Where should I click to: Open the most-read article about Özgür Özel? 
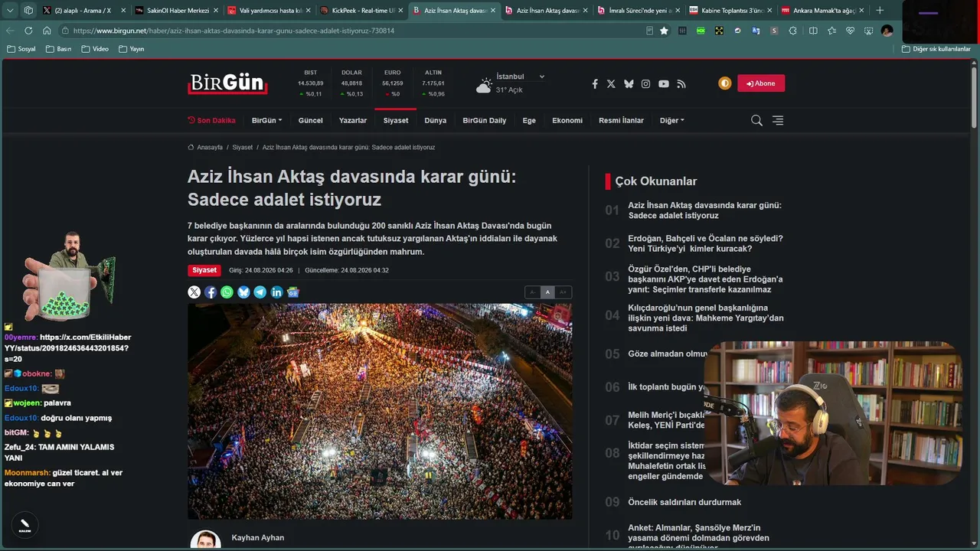pyautogui.click(x=705, y=279)
